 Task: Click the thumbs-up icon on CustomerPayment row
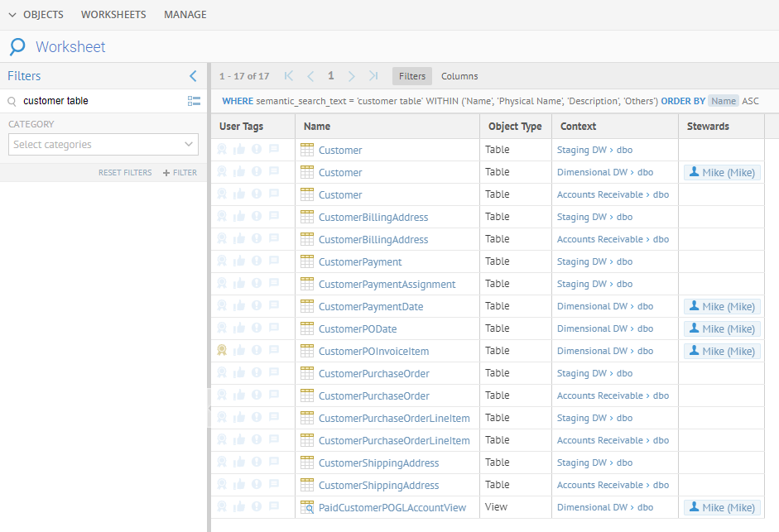[239, 261]
